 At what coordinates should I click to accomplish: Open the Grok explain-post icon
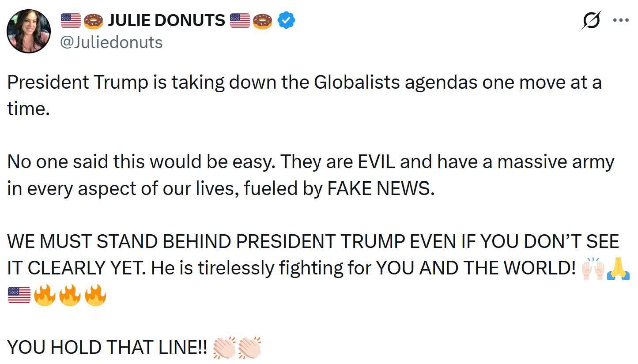coord(591,21)
